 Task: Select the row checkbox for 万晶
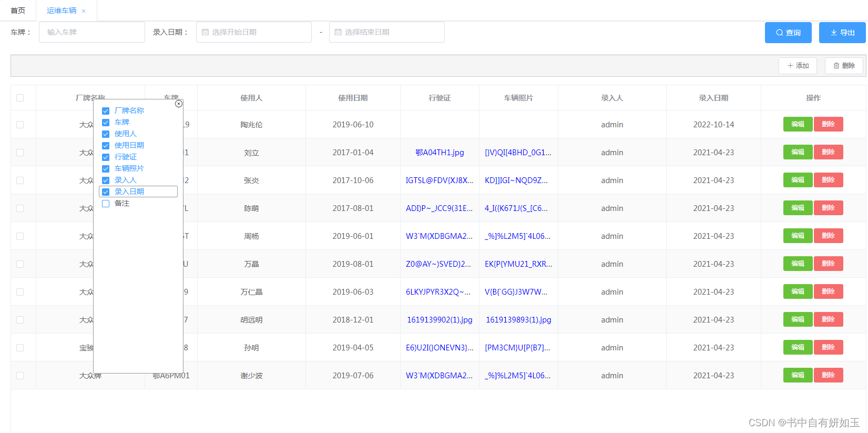click(x=20, y=264)
